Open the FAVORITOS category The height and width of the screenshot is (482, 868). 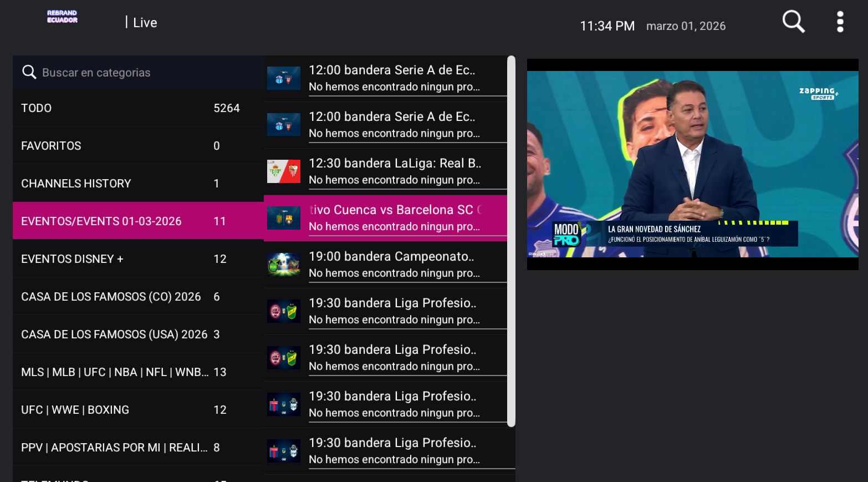click(x=139, y=146)
